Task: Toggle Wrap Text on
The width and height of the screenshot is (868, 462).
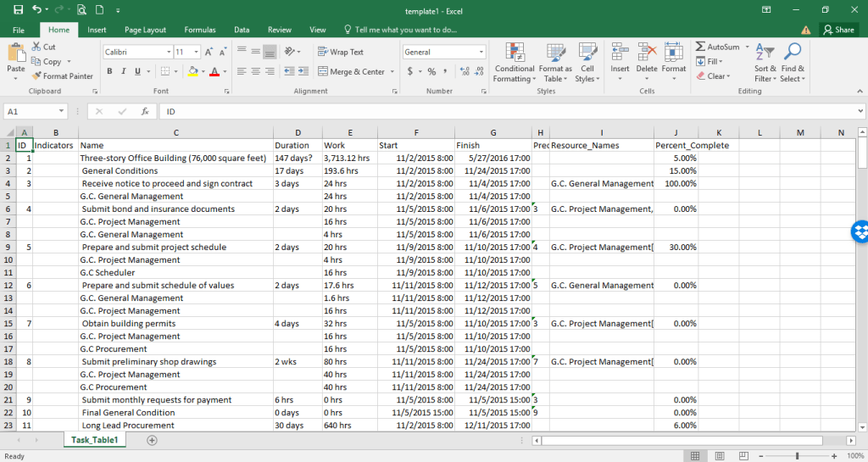Action: pyautogui.click(x=341, y=52)
